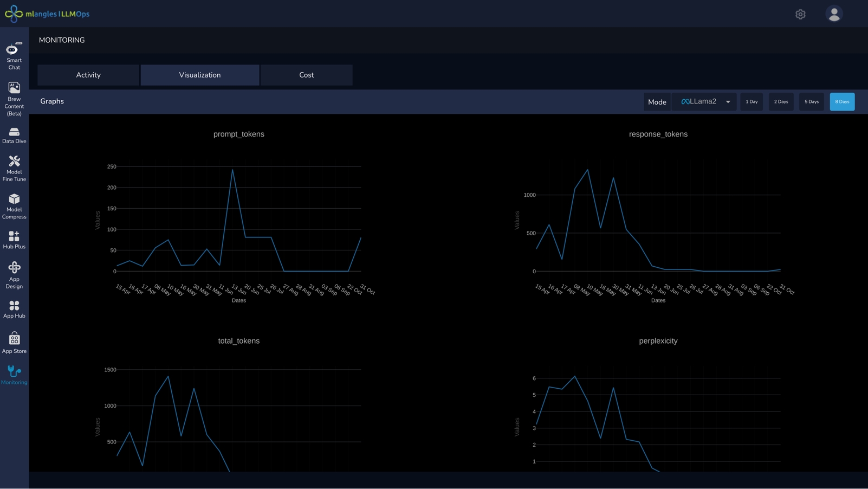Select the 1 Day range
This screenshot has height=489, width=868.
coord(752,101)
